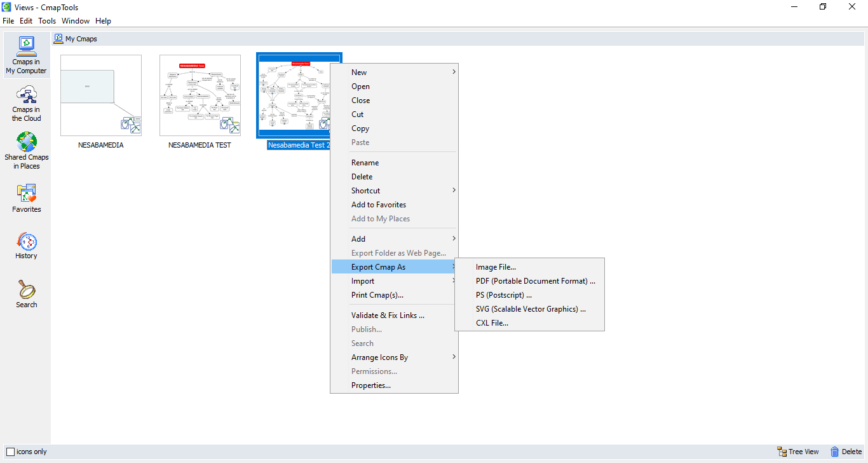Screen dimensions: 868x463
Task: Select Image File export option
Action: [x=496, y=267]
